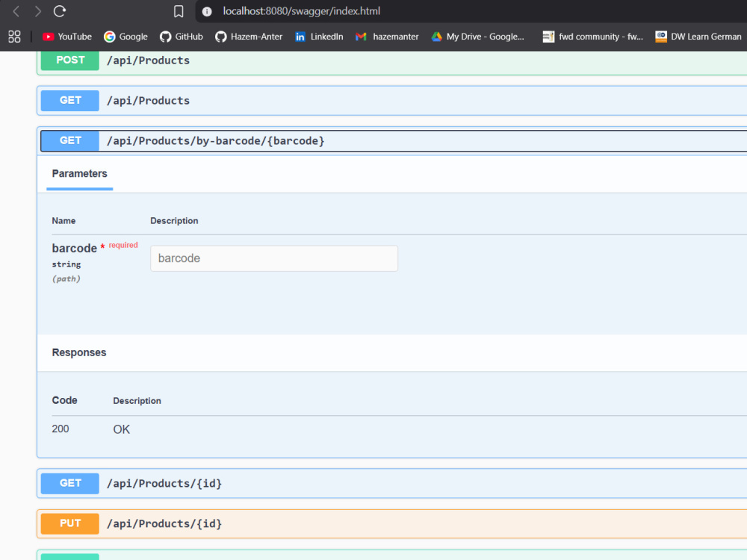The height and width of the screenshot is (560, 747).
Task: Expand the GET /api/Products endpoint
Action: [391, 101]
